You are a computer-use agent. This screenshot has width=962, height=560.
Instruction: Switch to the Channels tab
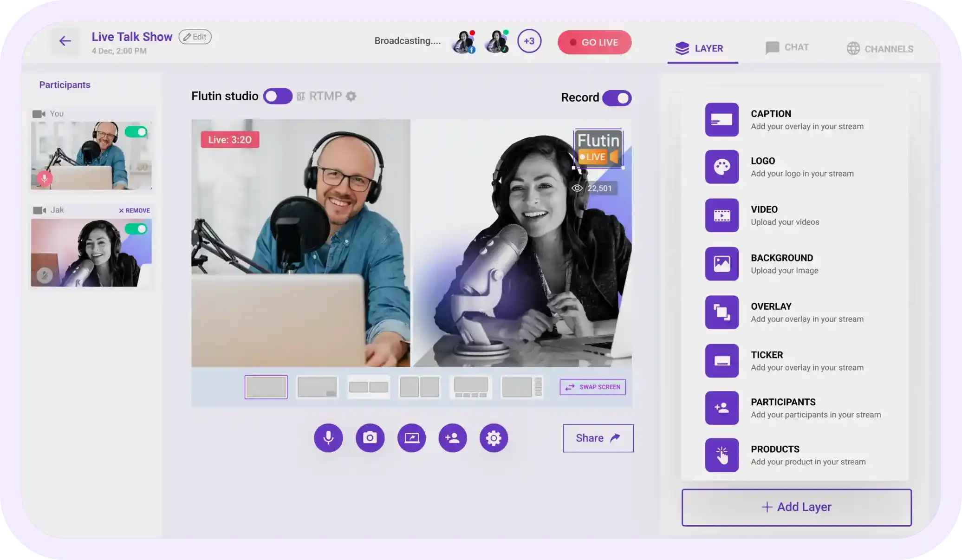point(879,49)
